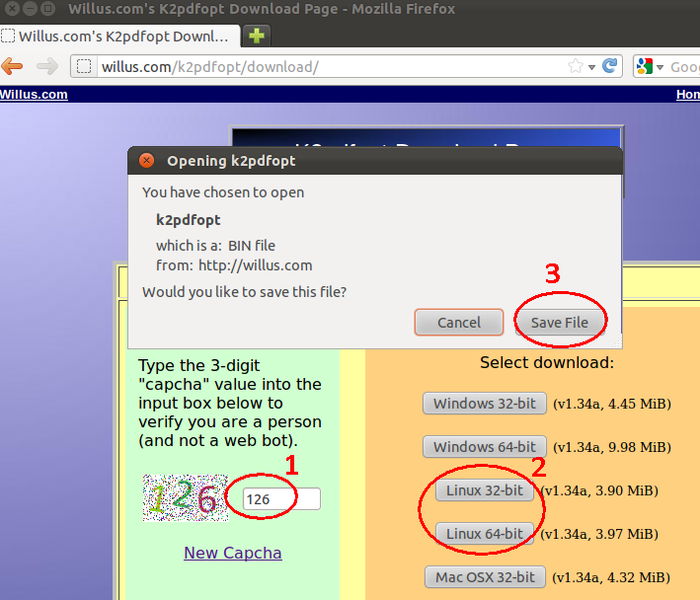
Task: Click the Google search input field
Action: tap(684, 66)
